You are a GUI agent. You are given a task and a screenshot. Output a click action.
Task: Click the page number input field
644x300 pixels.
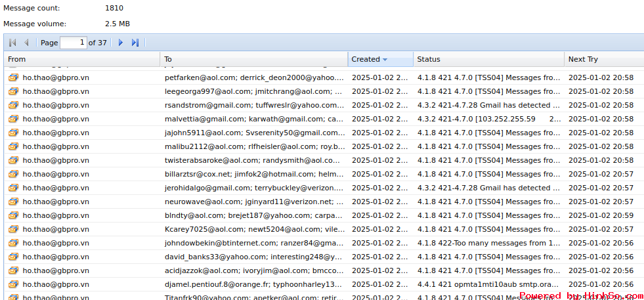coord(73,43)
